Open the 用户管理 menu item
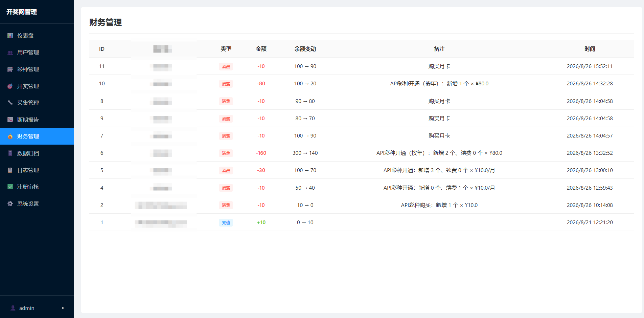Viewport: 644px width, 318px height. (37, 52)
